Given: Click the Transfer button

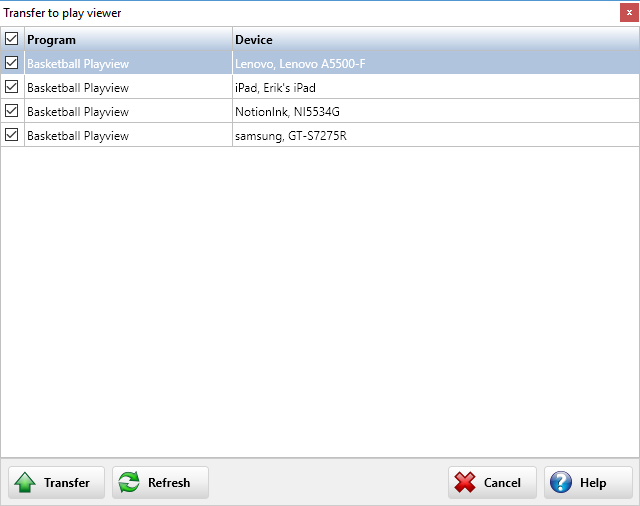Looking at the screenshot, I should coord(56,482).
